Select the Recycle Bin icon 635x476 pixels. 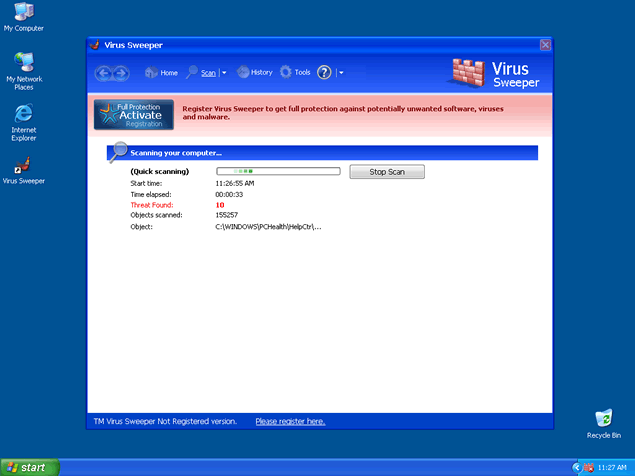point(603,420)
